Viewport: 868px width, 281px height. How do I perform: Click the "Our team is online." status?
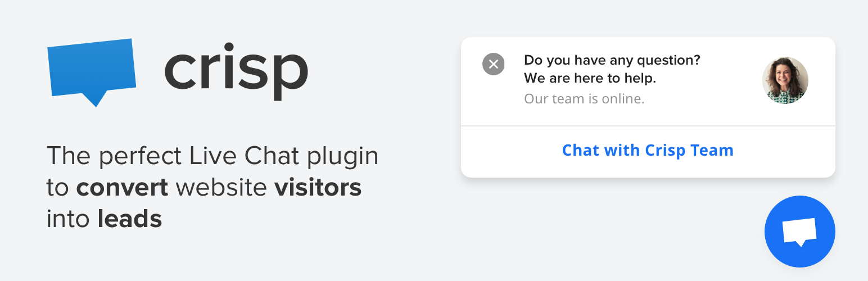[x=584, y=99]
